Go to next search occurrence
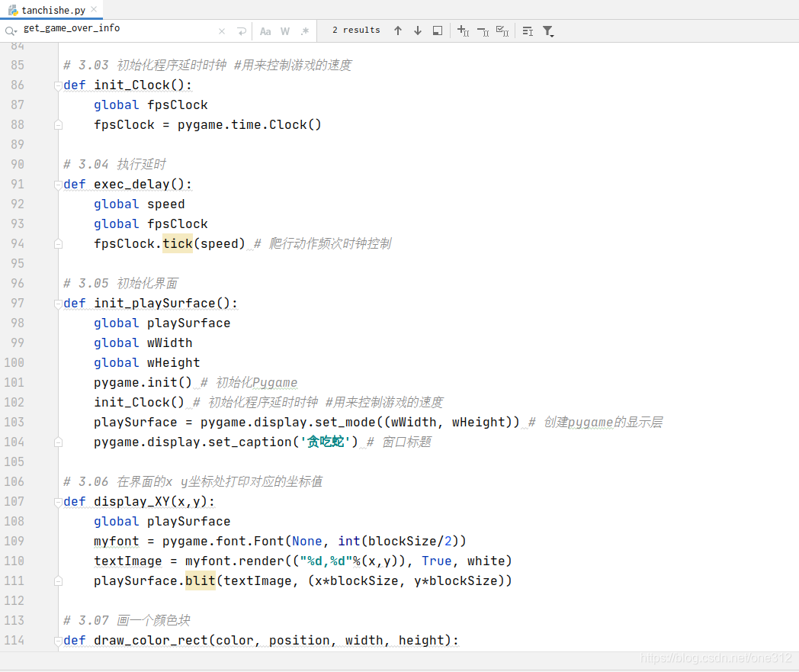This screenshot has height=672, width=799. click(x=418, y=31)
